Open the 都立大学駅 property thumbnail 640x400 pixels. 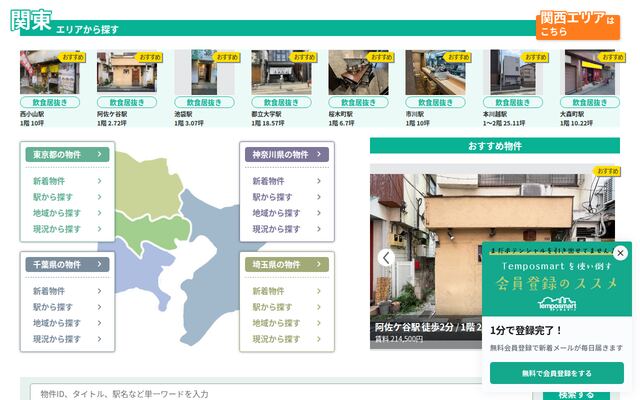click(x=281, y=72)
